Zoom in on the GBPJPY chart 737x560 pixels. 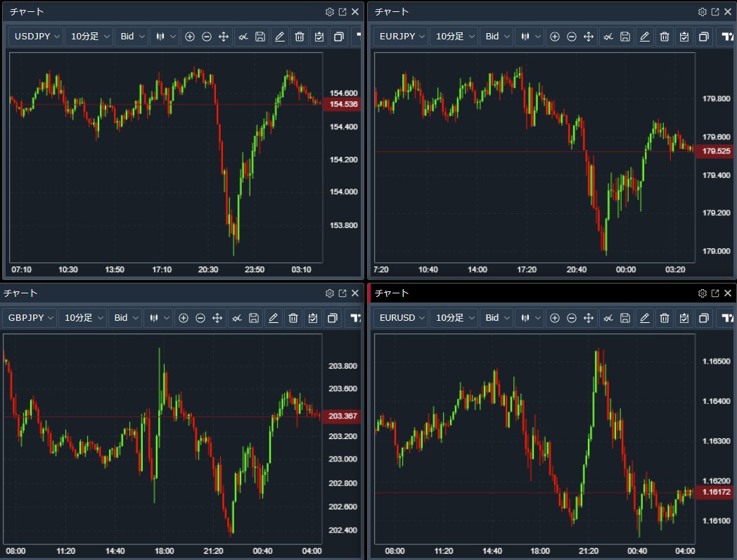tap(184, 318)
